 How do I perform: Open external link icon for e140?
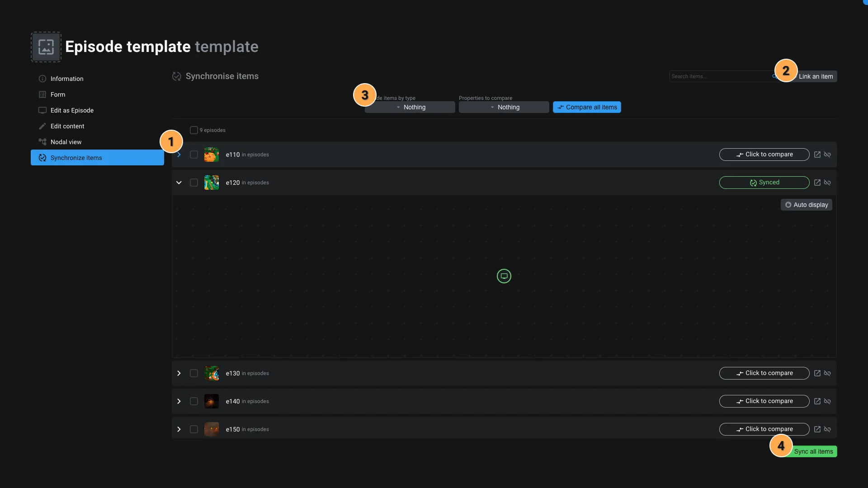[x=817, y=401]
